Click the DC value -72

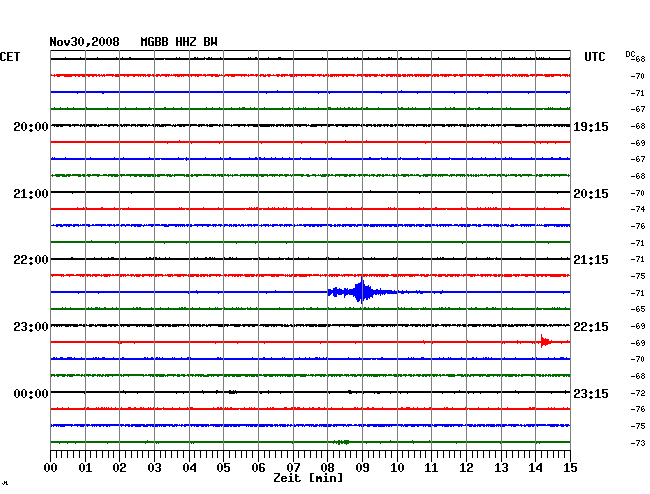(638, 393)
